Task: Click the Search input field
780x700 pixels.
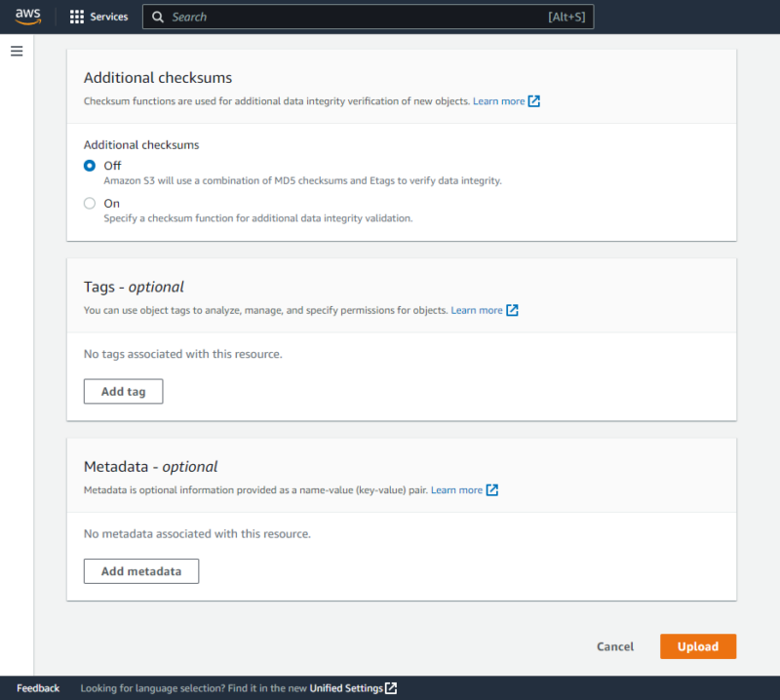Action: point(292,17)
